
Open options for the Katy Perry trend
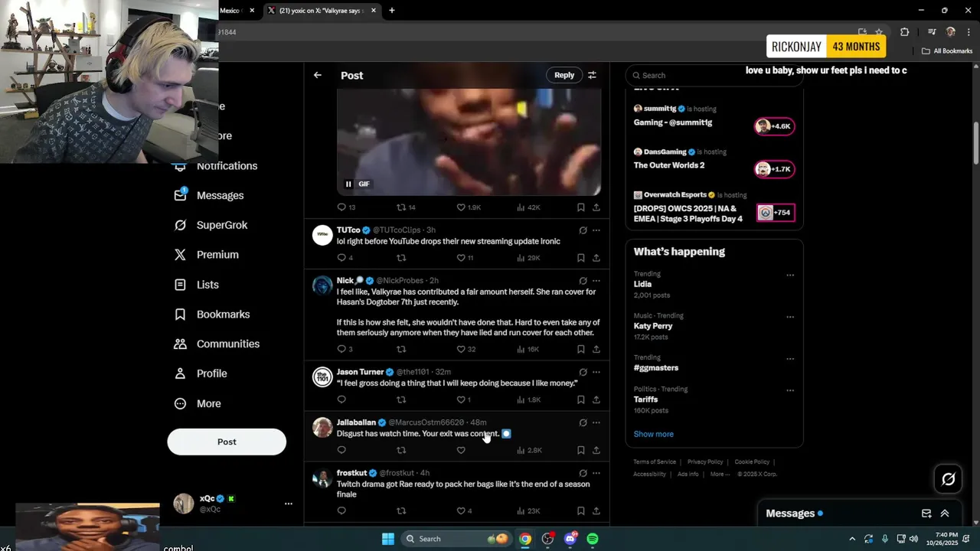[x=790, y=317]
